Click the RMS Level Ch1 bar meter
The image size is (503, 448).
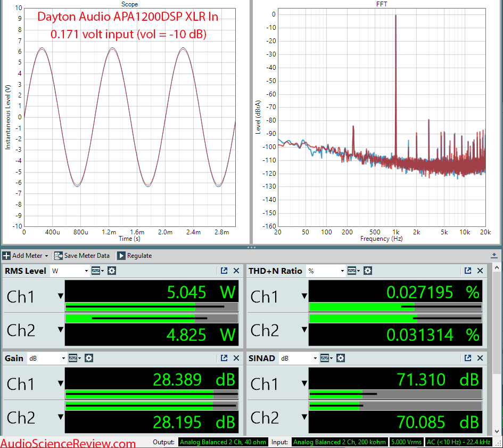(152, 307)
